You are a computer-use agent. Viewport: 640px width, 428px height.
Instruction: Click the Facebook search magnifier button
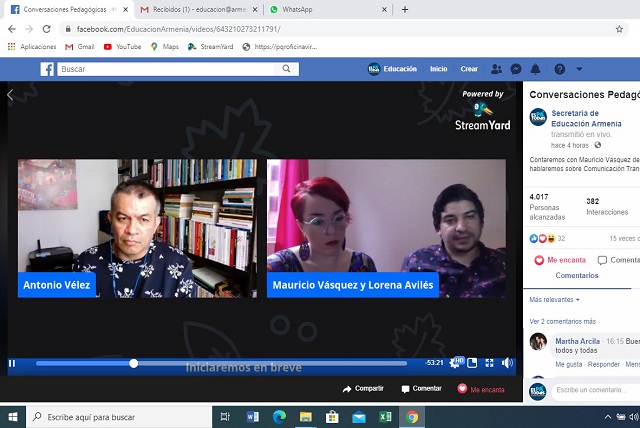(x=287, y=69)
